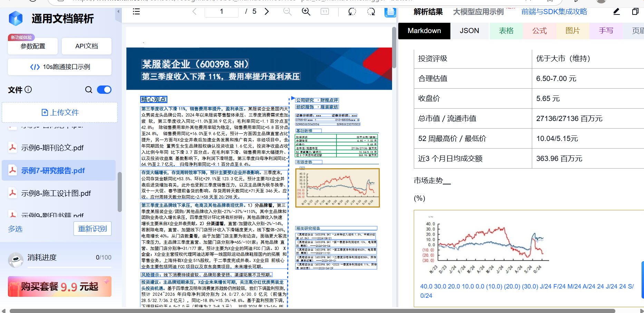Viewport: 644px width, 313px height.
Task: Zoom out the document preview
Action: pyautogui.click(x=287, y=12)
